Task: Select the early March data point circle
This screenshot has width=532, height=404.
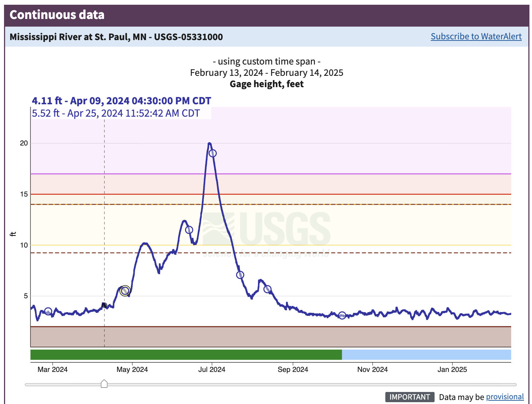Action: coord(49,312)
